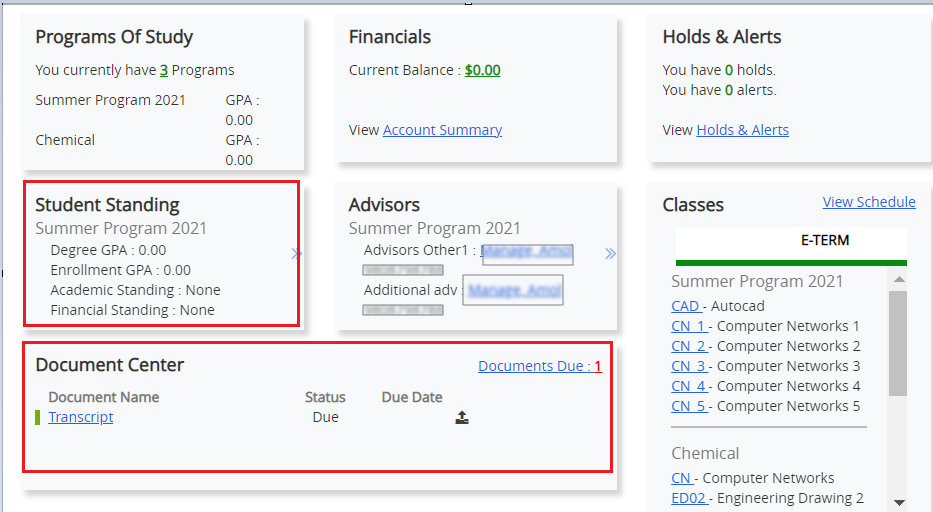Open the Documents Due: 1 link

[x=540, y=366]
